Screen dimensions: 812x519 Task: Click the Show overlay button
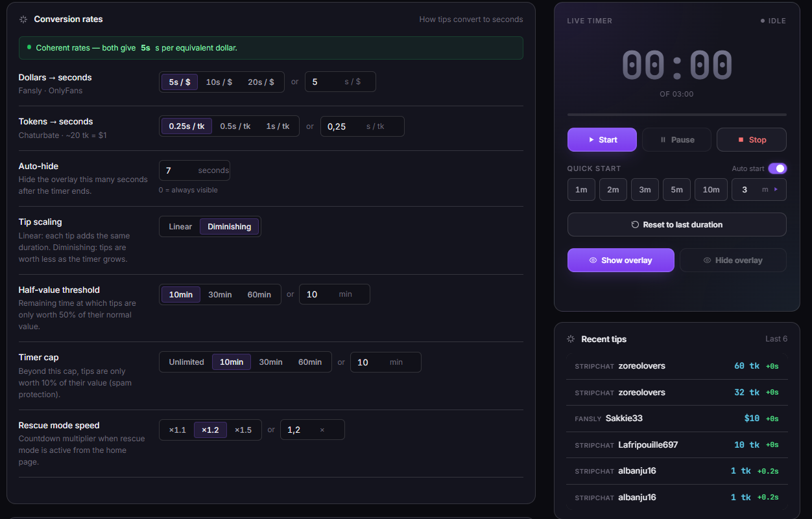coord(621,260)
